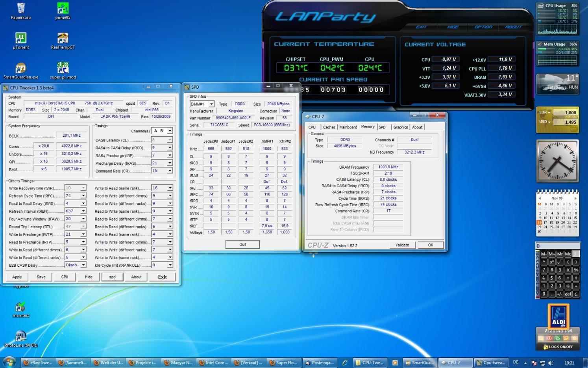Open the Precharge Delay (tRAS) dropdown
Image resolution: width=588 pixels, height=368 pixels.
170,163
